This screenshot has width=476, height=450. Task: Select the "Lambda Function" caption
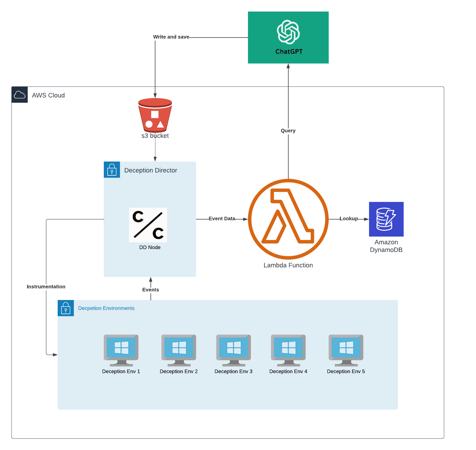coord(288,265)
